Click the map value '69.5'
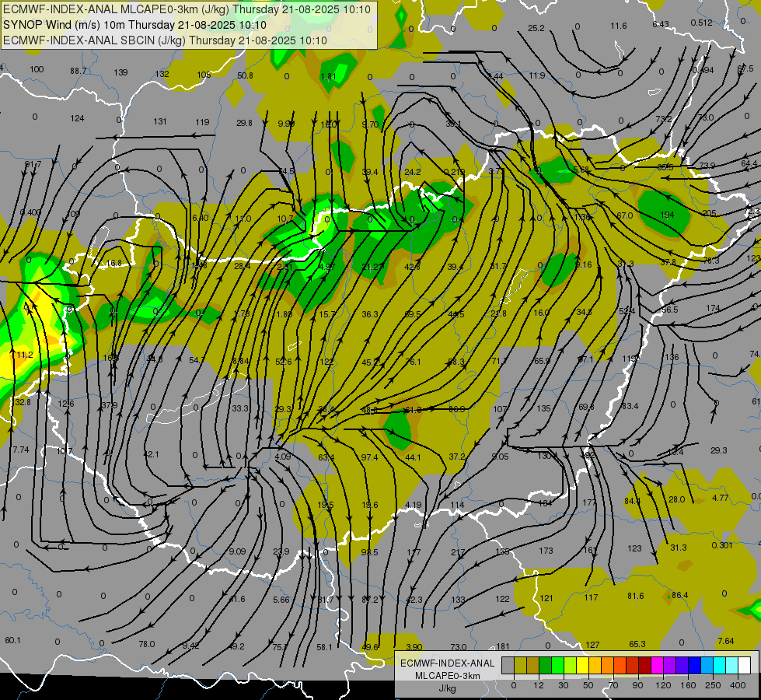Viewport: 761px width, 700px height. [x=412, y=314]
